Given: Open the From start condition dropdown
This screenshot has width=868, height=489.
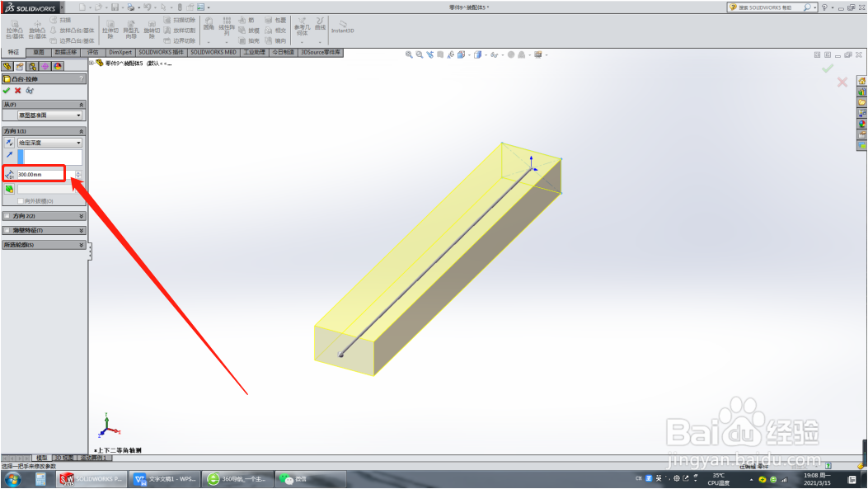Looking at the screenshot, I should pos(49,115).
